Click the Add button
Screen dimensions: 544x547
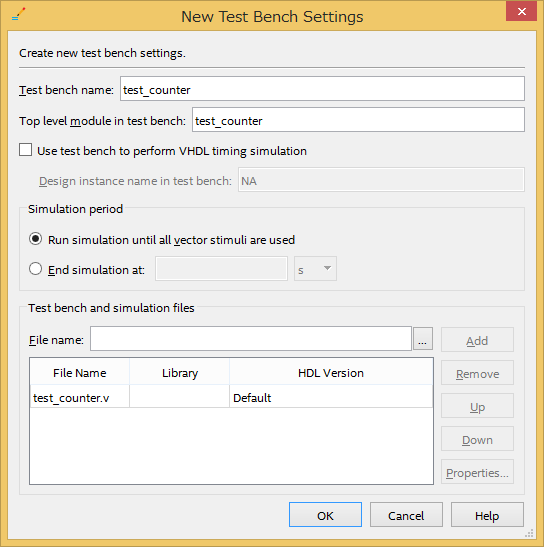477,340
